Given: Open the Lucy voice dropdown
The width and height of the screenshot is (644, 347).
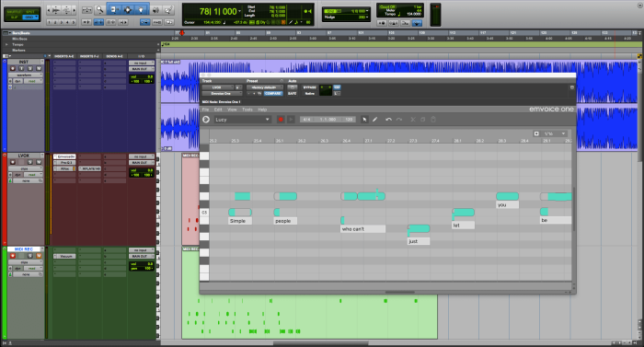Looking at the screenshot, I should pos(242,120).
